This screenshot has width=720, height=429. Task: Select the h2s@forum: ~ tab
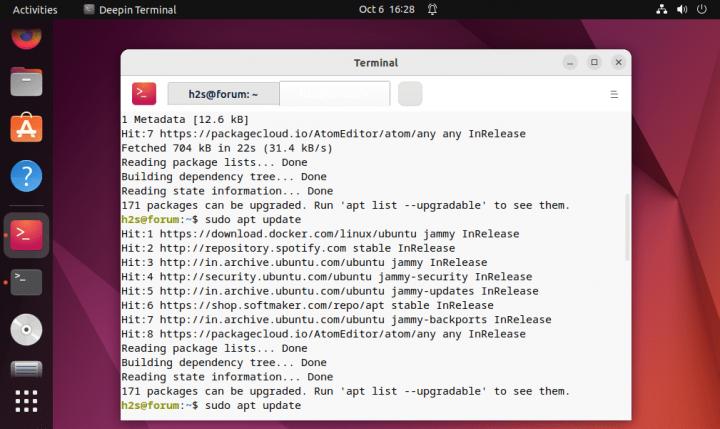(223, 94)
